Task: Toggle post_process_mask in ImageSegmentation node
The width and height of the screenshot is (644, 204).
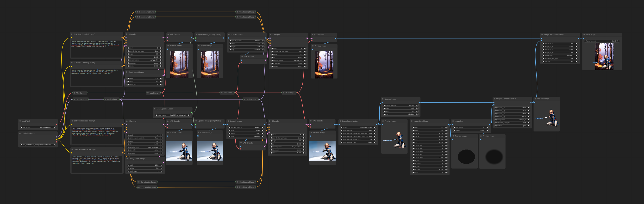Action: click(358, 142)
